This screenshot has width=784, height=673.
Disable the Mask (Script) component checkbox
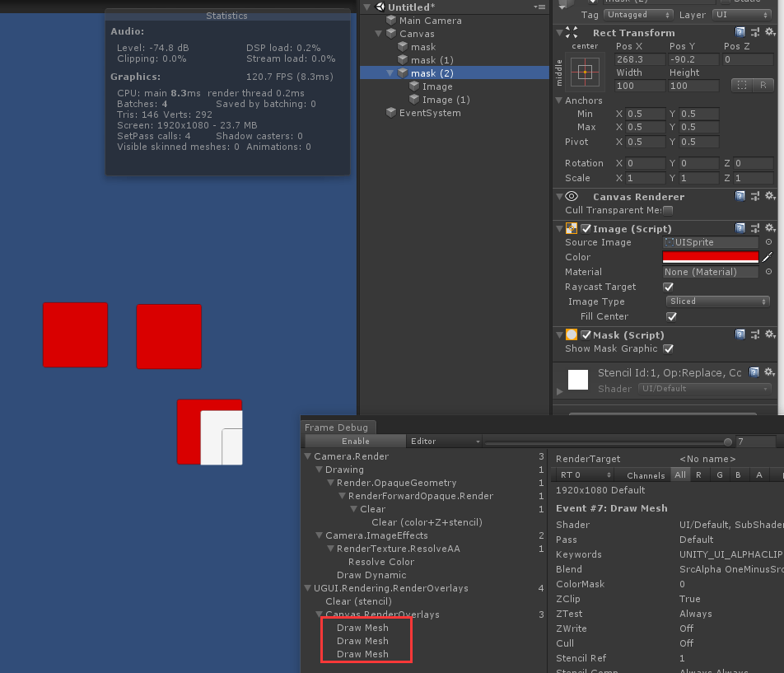(586, 335)
